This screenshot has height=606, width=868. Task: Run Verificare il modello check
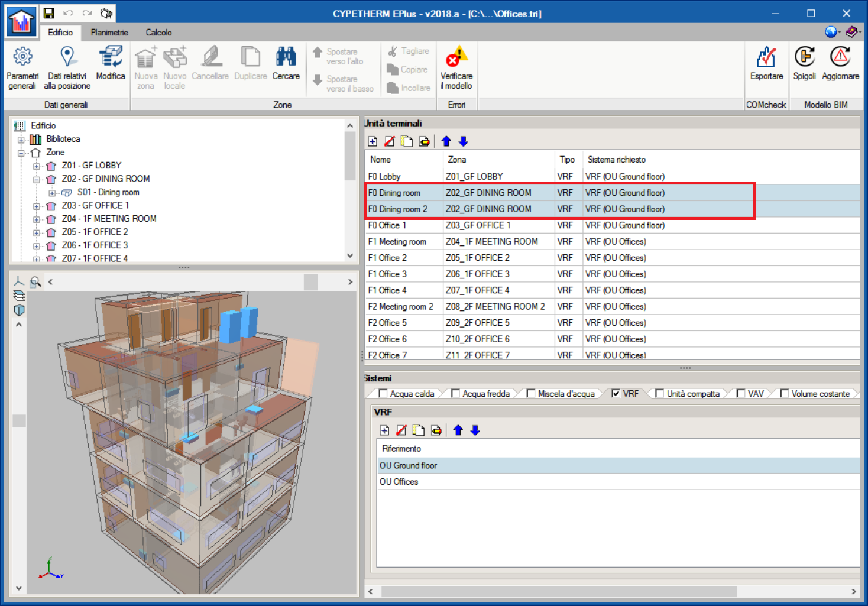pos(456,68)
